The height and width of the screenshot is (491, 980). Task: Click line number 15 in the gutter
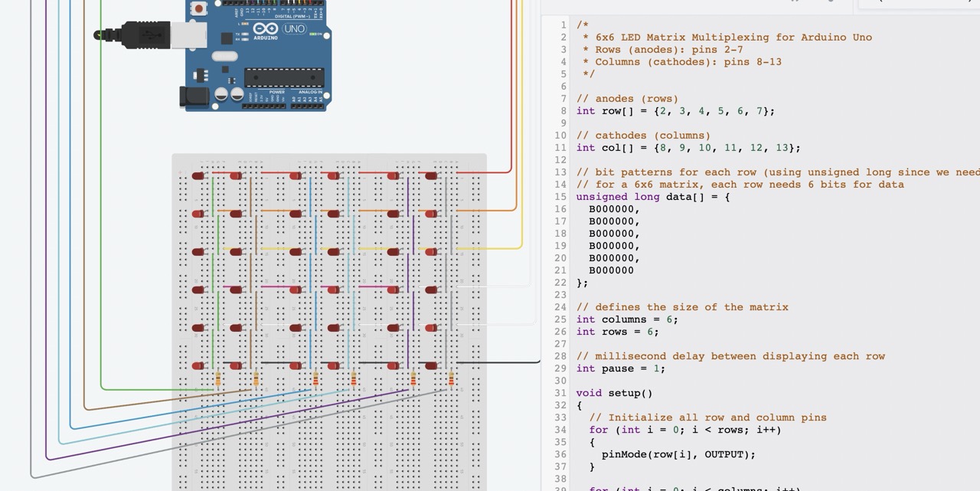[x=560, y=196]
